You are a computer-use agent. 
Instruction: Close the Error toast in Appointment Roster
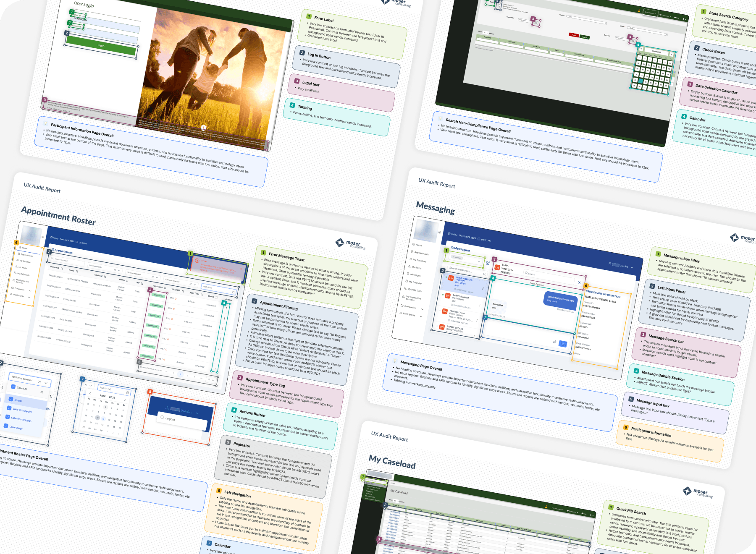(241, 269)
